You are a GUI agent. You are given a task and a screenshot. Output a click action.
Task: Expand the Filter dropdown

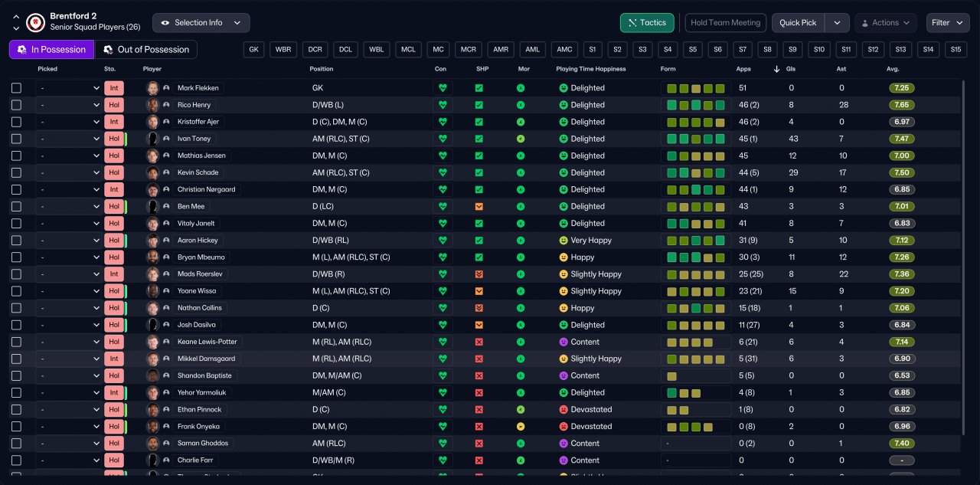click(x=948, y=23)
